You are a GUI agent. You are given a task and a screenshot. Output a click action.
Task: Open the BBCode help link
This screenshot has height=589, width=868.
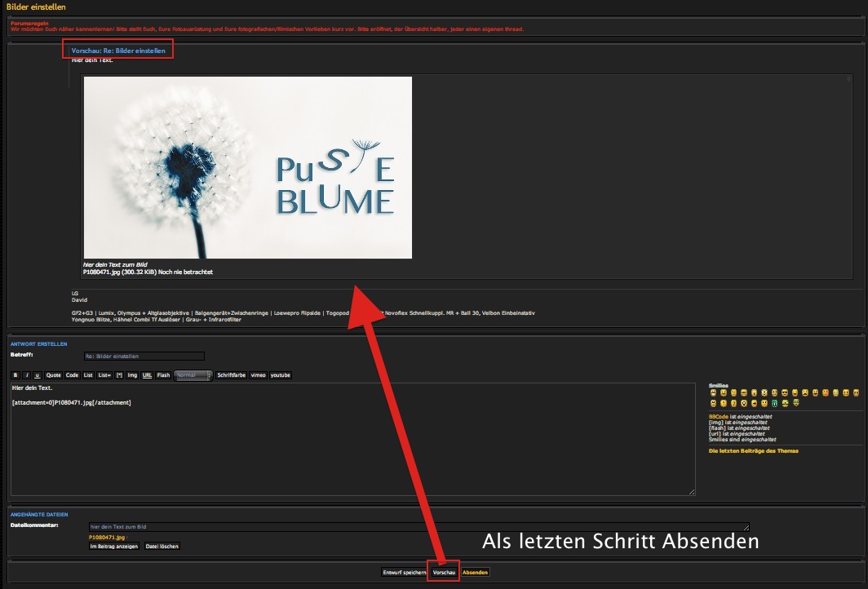point(718,417)
